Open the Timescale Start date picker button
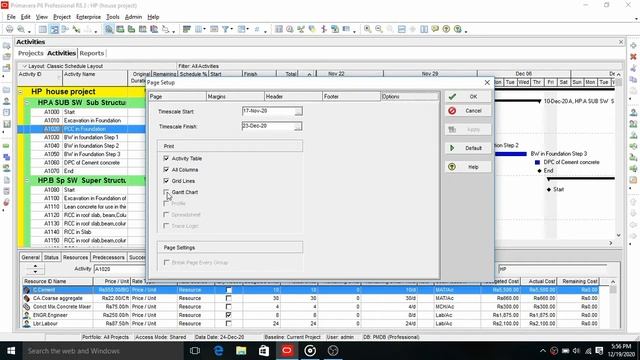The image size is (640, 360). 298,111
